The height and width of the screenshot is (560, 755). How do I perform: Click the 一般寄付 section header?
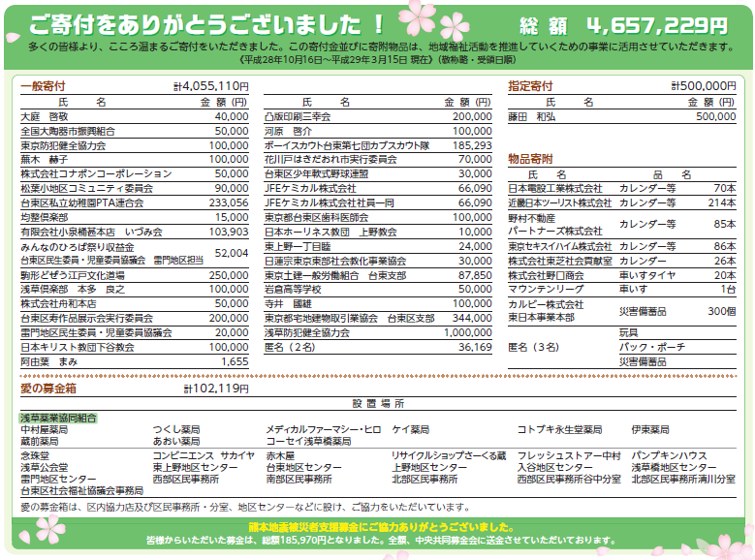(45, 85)
